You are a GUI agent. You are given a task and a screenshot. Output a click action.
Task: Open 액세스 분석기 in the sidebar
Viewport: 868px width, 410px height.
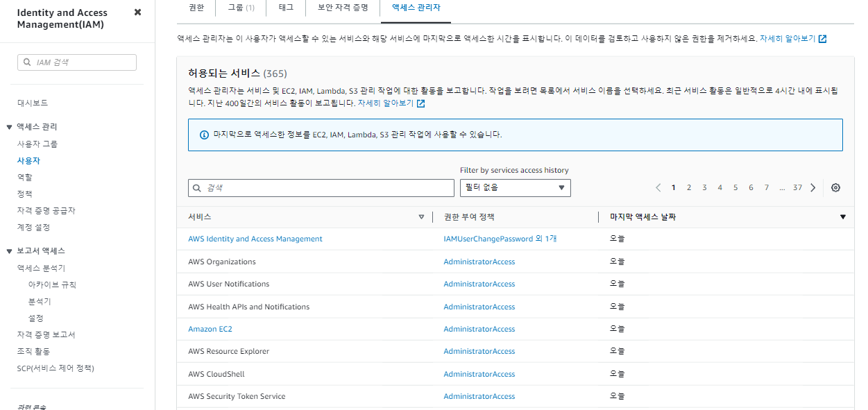[41, 268]
